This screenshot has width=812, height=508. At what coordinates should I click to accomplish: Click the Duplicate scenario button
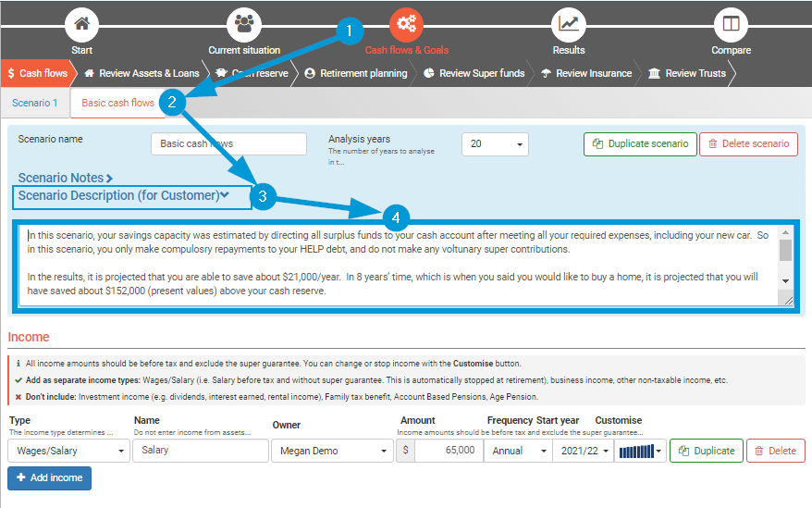coord(640,144)
